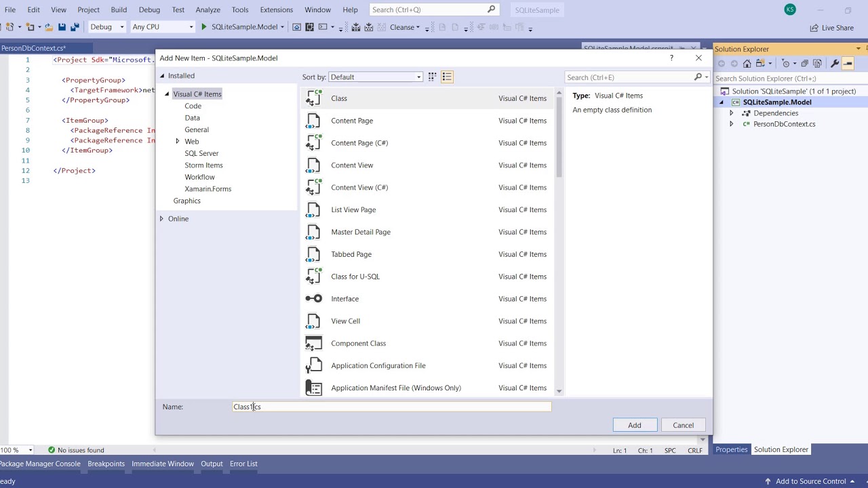Click the Name input field

[392, 407]
